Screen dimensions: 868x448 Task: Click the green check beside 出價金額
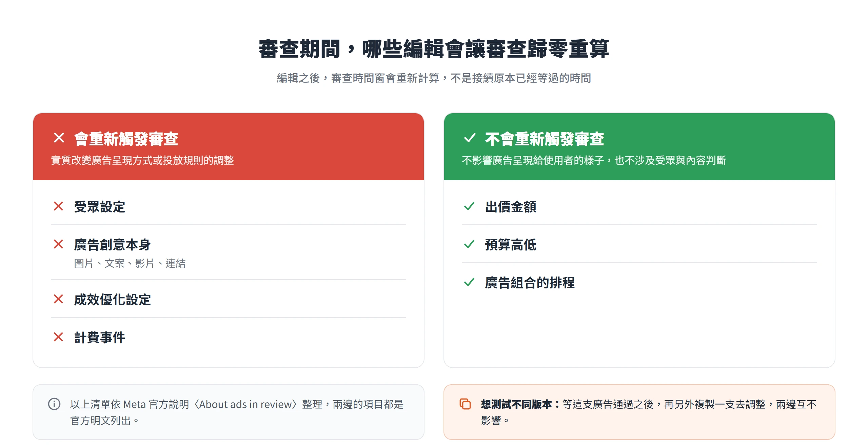coord(469,206)
